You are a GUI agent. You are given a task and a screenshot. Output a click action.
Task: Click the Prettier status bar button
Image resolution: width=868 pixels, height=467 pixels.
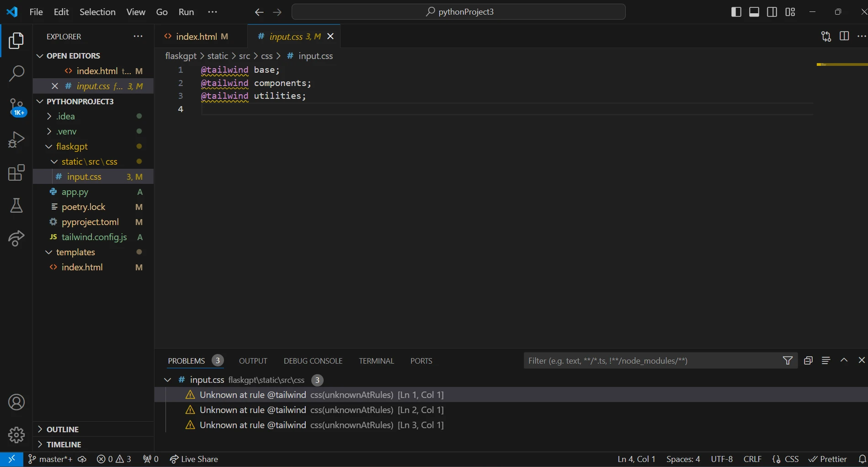point(827,459)
